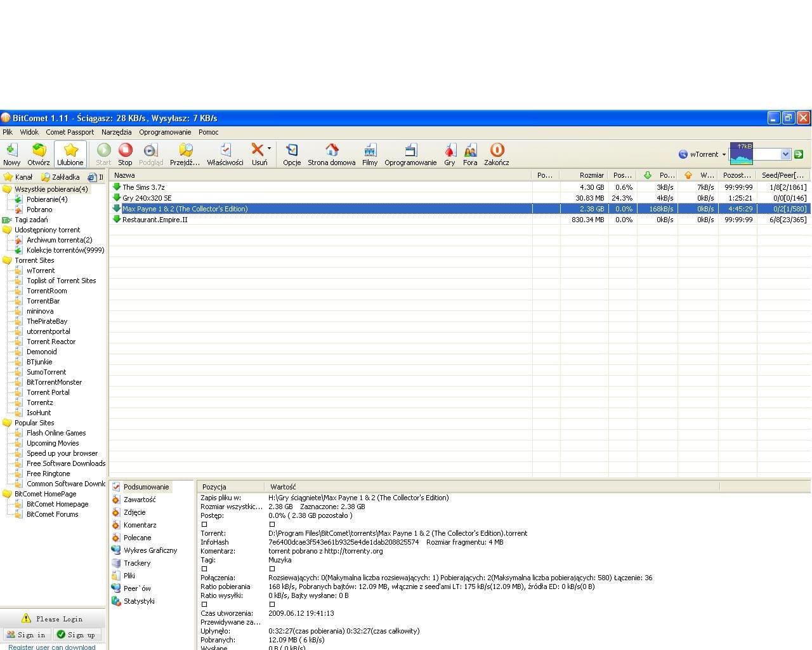
Task: Open ThePirateBay site link in tree
Action: pyautogui.click(x=47, y=321)
